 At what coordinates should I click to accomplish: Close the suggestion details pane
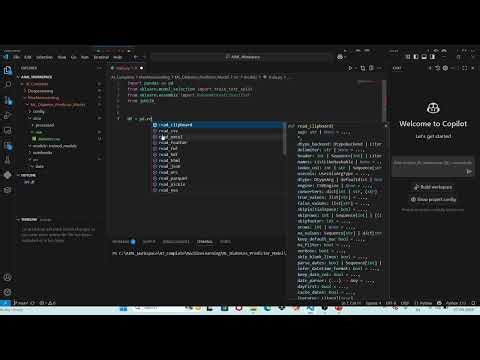(386, 126)
